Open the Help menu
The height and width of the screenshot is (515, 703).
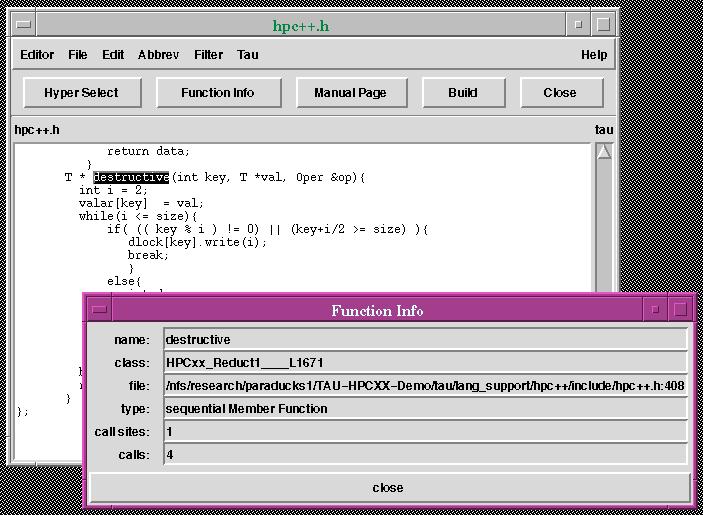tap(594, 55)
